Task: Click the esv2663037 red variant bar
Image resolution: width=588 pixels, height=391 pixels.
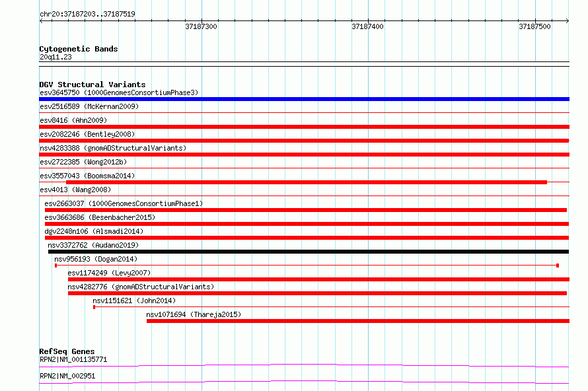Action: point(306,210)
